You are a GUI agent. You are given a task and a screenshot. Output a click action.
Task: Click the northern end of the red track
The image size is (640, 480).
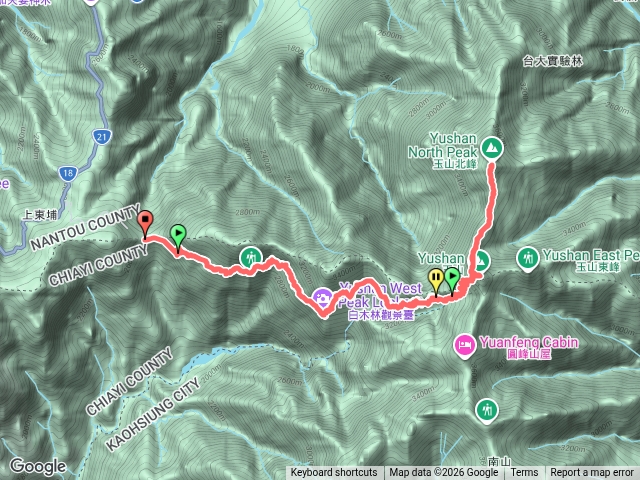[x=492, y=165]
